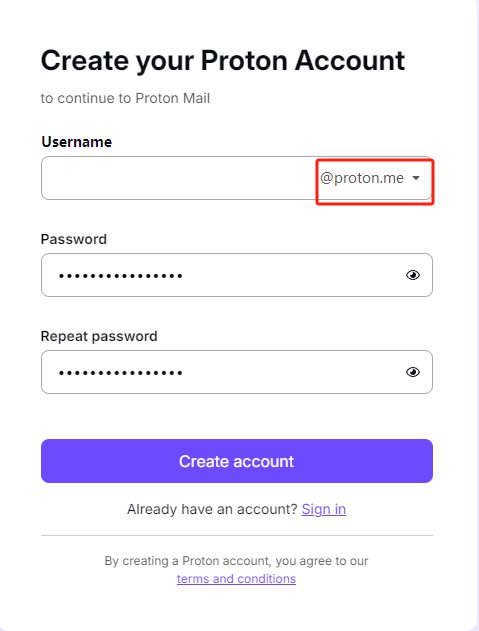
Task: Click the caret arrow beside @proton.me
Action: click(x=416, y=178)
